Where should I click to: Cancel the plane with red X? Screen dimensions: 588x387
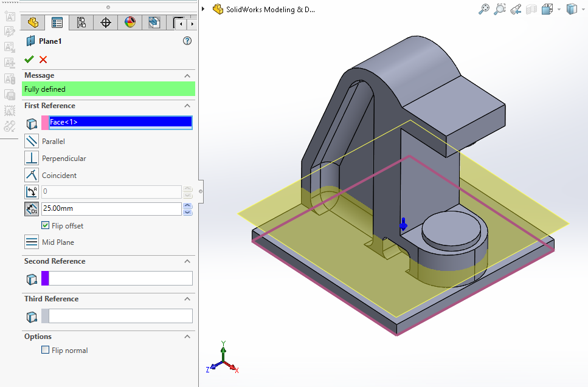43,59
